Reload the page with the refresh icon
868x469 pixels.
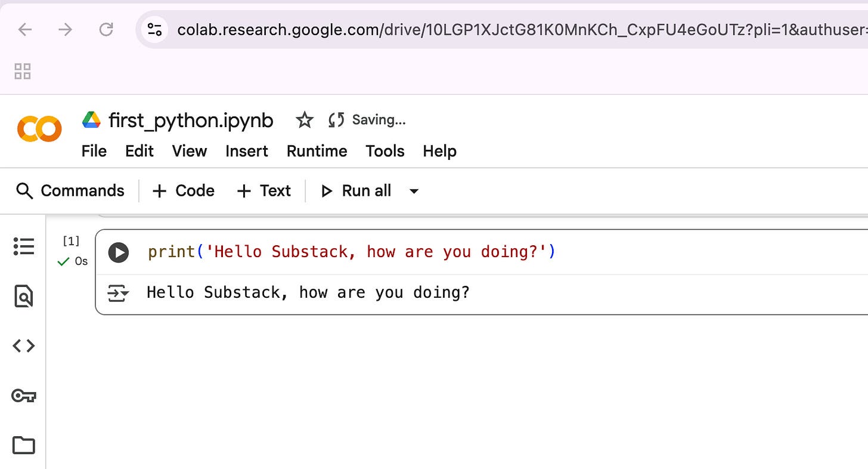[x=106, y=29]
